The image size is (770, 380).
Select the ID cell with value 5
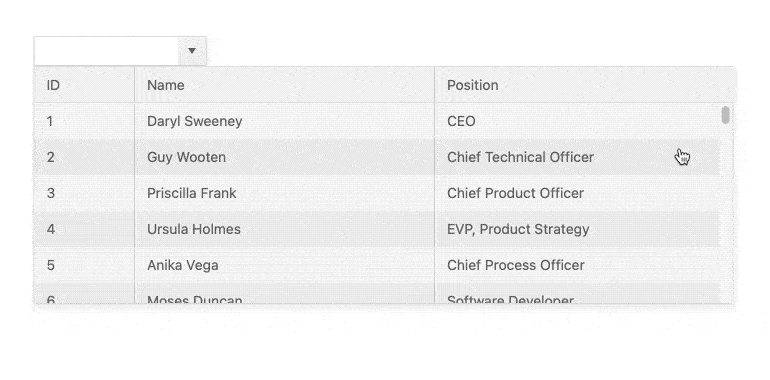84,265
